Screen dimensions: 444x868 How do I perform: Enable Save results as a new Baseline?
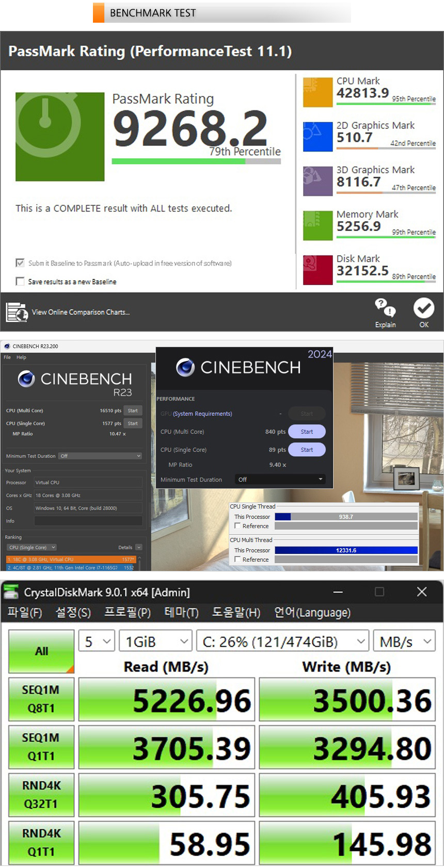tap(20, 282)
